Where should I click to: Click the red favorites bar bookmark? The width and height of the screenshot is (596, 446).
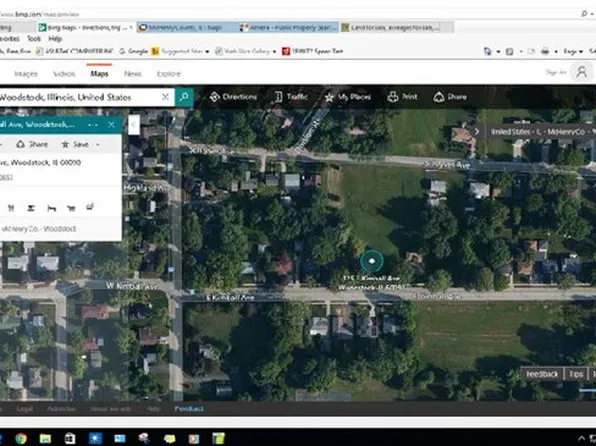312,51
